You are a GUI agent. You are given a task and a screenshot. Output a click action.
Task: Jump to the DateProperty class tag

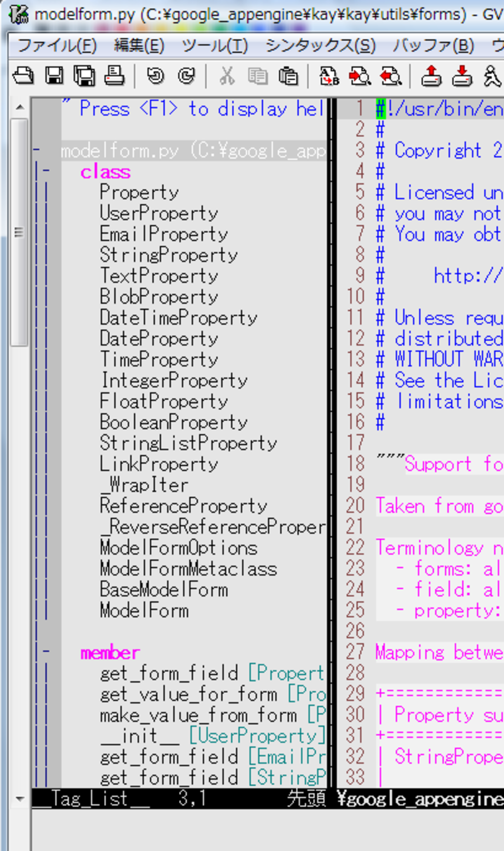point(159,339)
